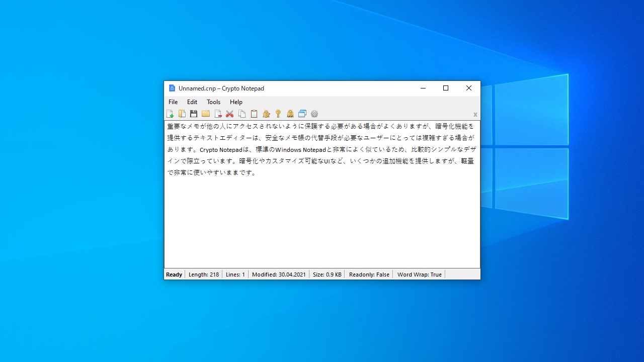Viewport: 644px width, 362px height.
Task: Click inside the Japanese text editor area
Action: click(322, 194)
